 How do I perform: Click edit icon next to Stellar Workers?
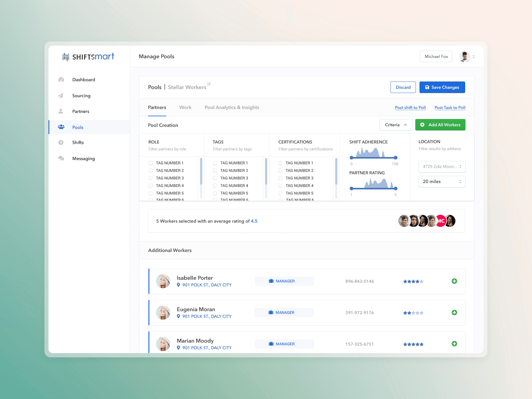[x=209, y=84]
